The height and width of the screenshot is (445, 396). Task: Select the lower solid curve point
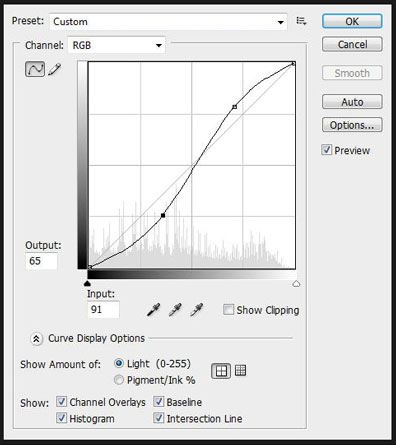(x=163, y=216)
